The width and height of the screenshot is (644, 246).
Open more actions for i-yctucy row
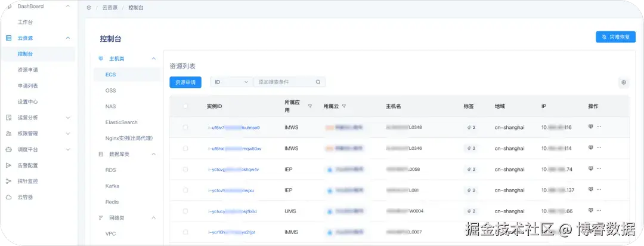(x=599, y=211)
